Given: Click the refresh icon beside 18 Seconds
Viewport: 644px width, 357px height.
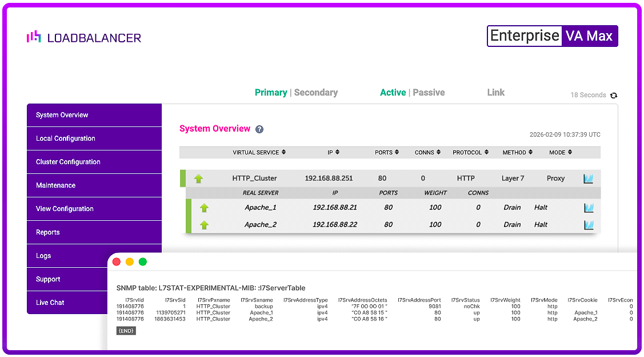Looking at the screenshot, I should pyautogui.click(x=614, y=96).
